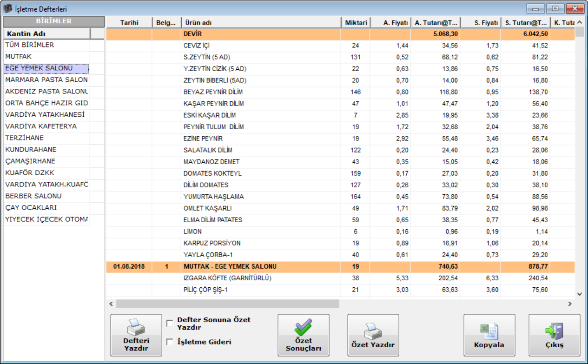Viewport: 588px width, 364px height.
Task: Click the horizontal scrollbar left arrow
Action: [111, 304]
